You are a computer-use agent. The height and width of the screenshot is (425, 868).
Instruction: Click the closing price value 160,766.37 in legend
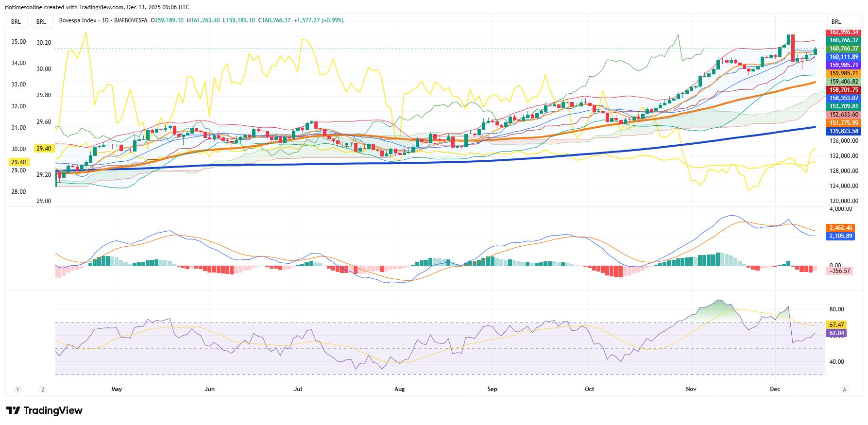tap(275, 20)
